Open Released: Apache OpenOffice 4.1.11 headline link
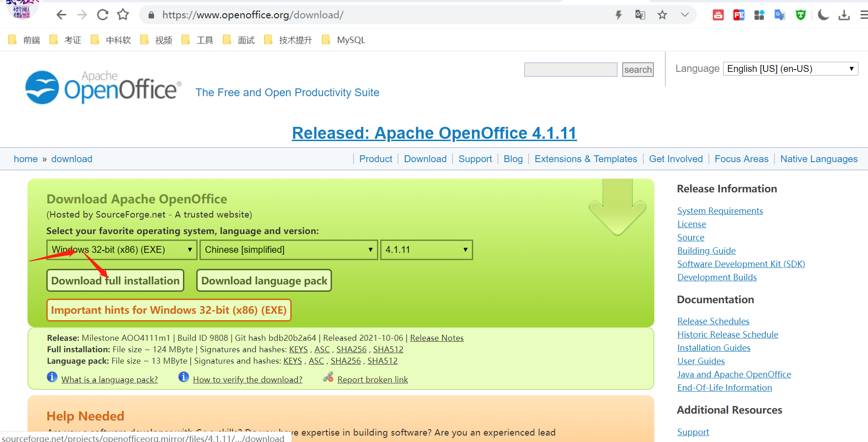This screenshot has width=868, height=442. click(x=434, y=133)
